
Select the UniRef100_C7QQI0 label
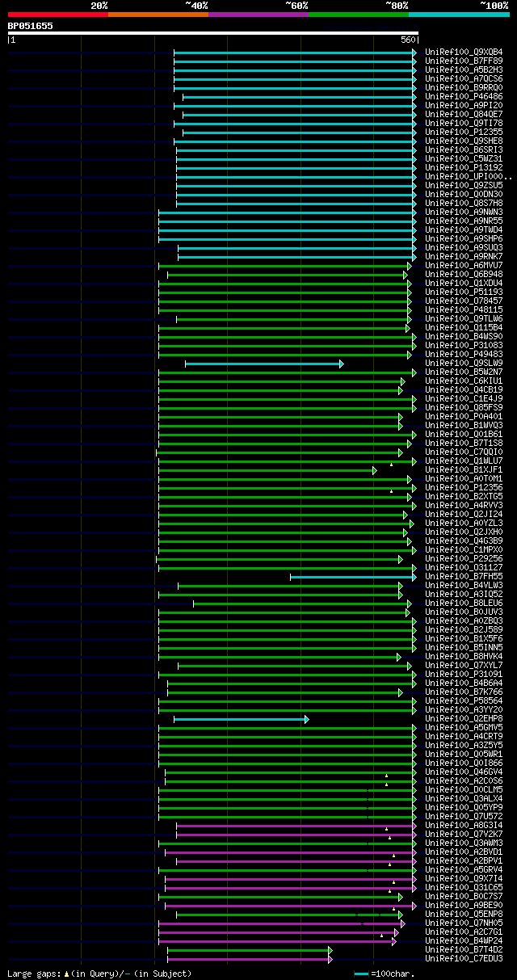coord(464,452)
